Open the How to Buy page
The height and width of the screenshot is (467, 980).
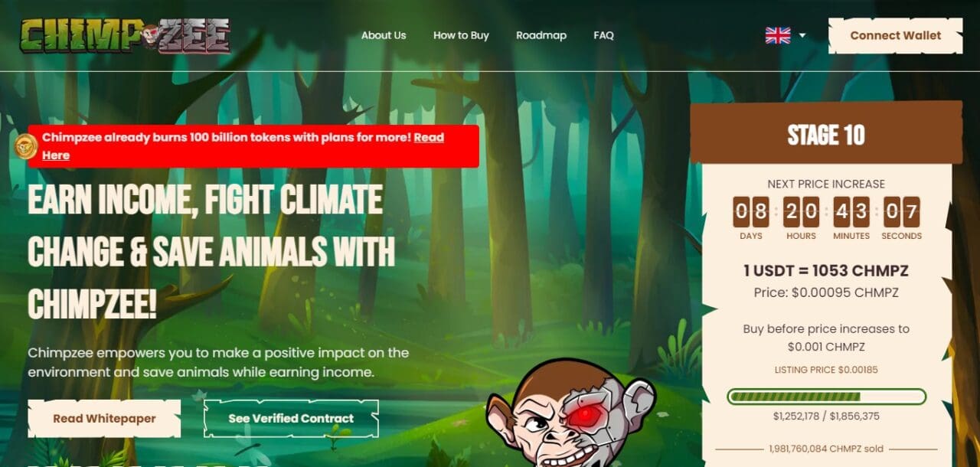461,35
